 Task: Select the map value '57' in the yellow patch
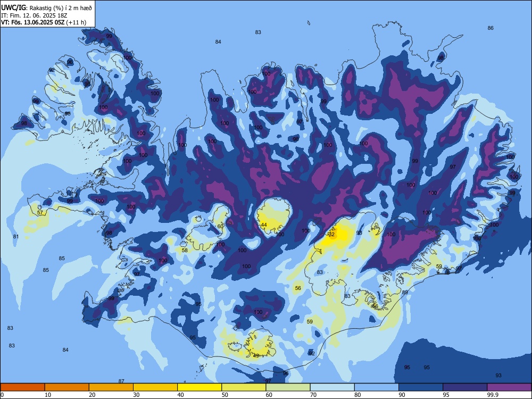coord(40,213)
